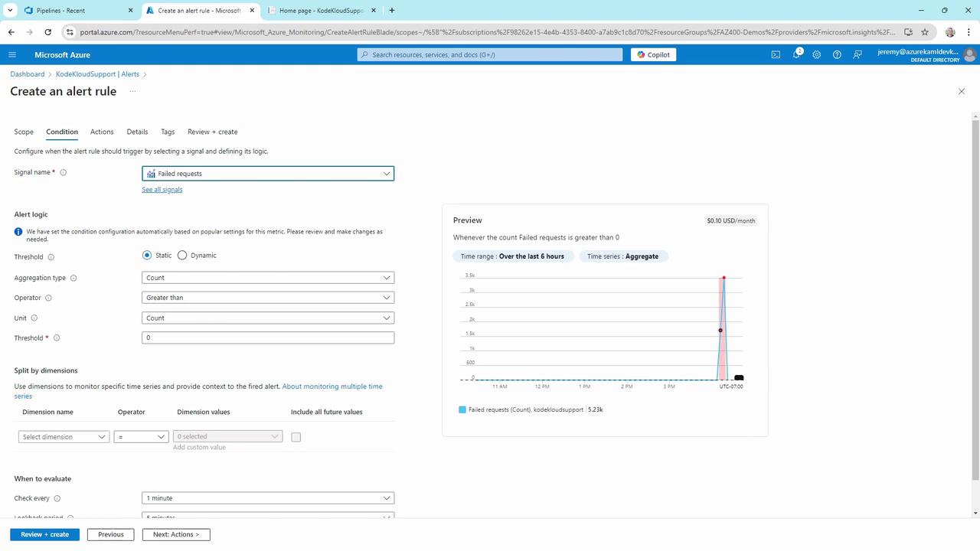
Task: Open the Details tab
Action: [137, 132]
